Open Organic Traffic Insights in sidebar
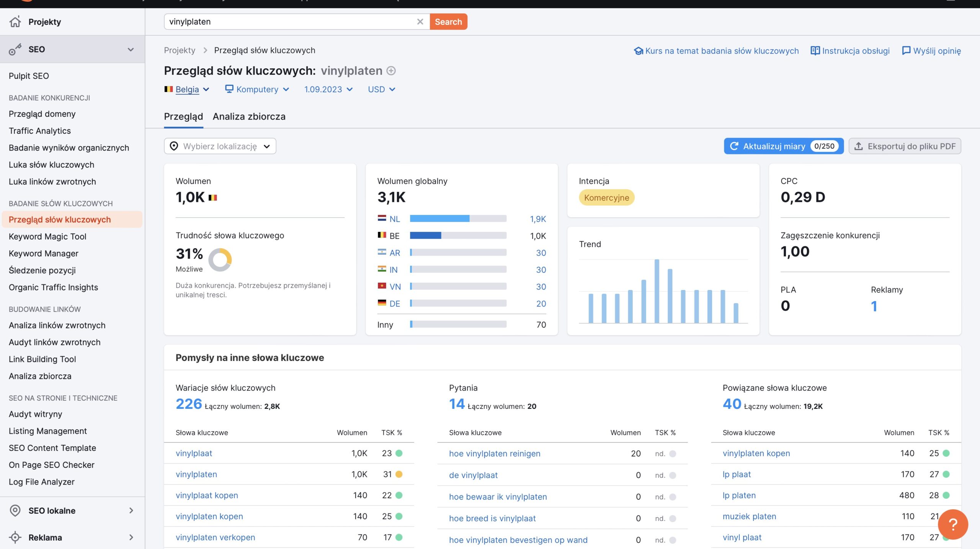 (53, 287)
